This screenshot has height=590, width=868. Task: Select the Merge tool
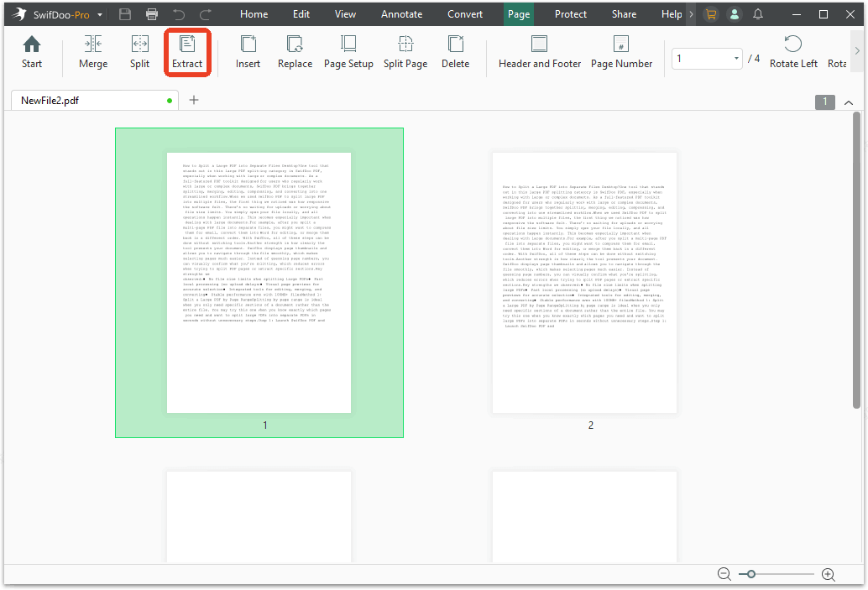92,53
